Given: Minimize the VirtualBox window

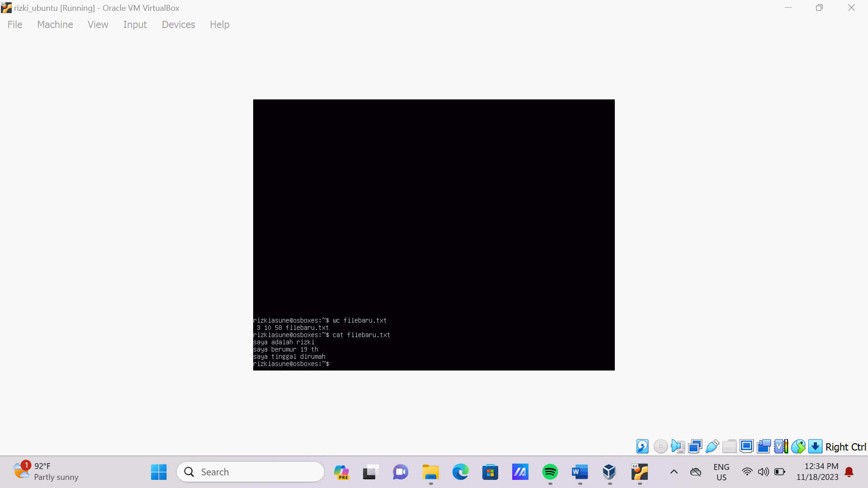Looking at the screenshot, I should (x=788, y=8).
